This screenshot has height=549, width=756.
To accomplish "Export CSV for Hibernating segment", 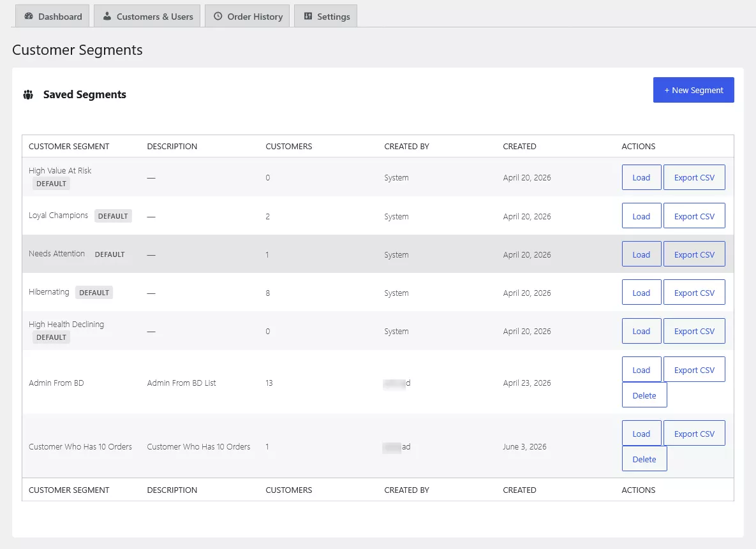I will coord(694,293).
